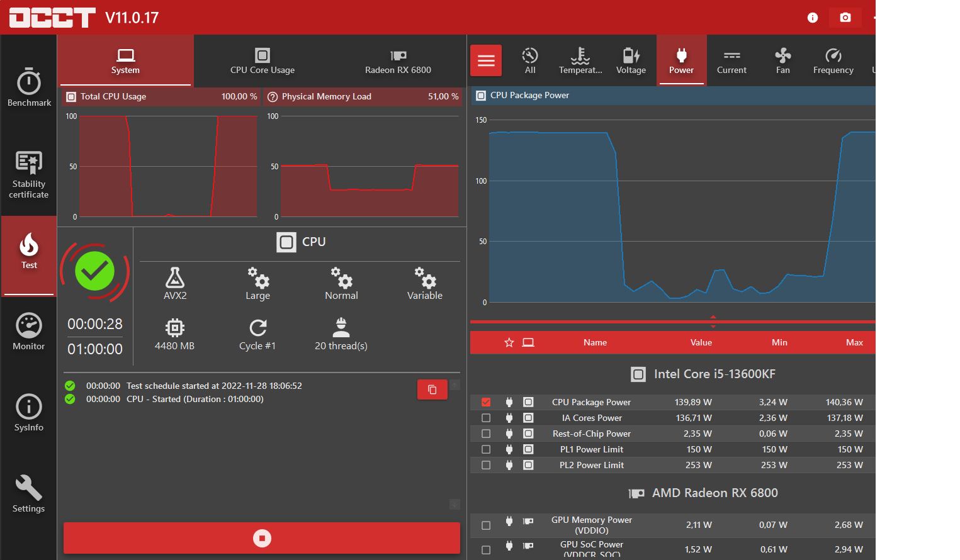Screen dimensions: 960x560
Task: Uncheck CPU Package Power checkbox
Action: 486,402
